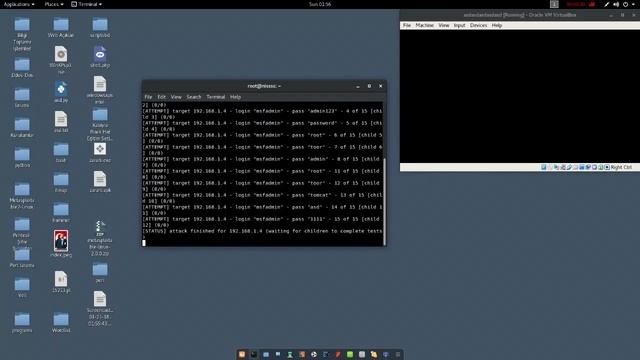
Task: Open Input menu in VirtualBox window
Action: 460,25
